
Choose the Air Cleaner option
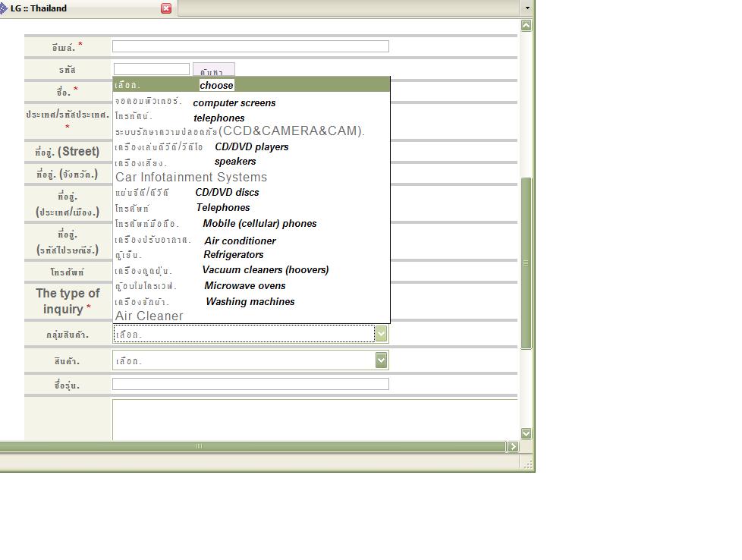click(x=149, y=316)
